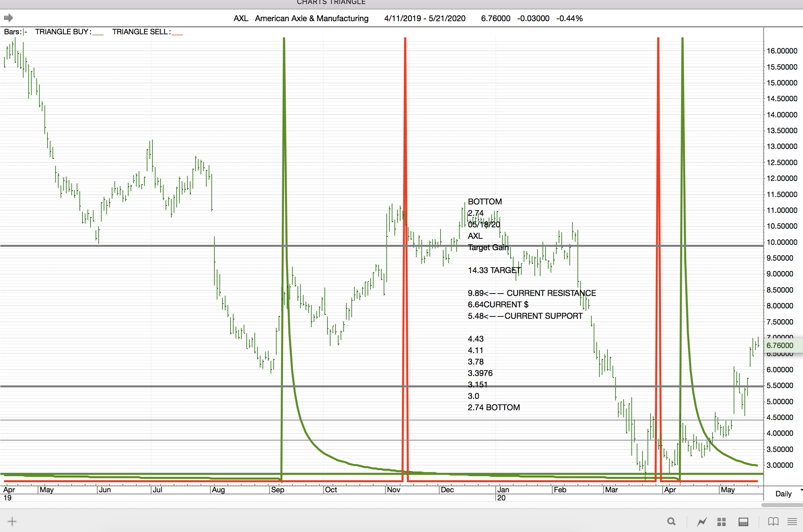
Task: Click the AXL ticker symbol in header
Action: point(241,18)
